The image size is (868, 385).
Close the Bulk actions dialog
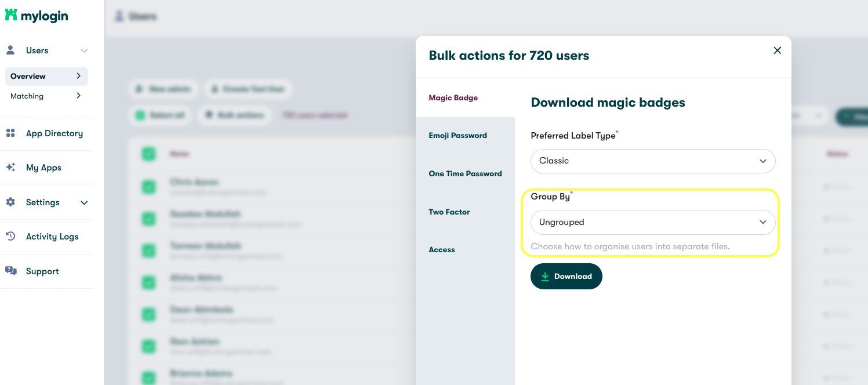point(778,50)
